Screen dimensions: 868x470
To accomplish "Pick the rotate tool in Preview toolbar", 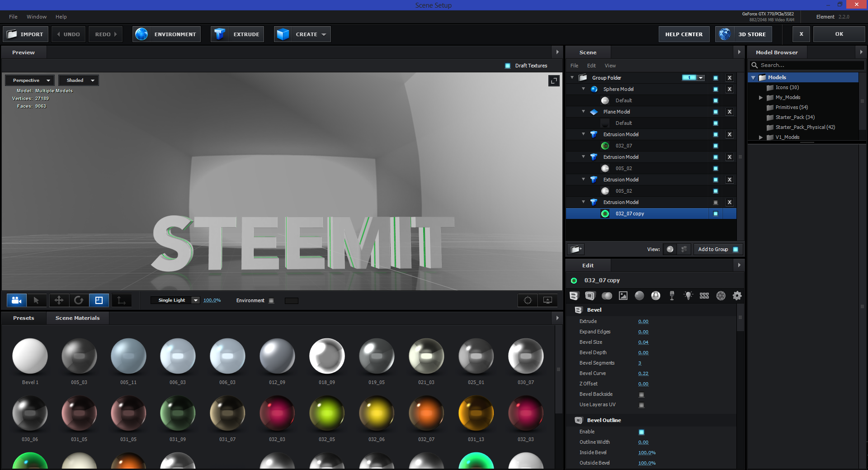I will pos(79,300).
